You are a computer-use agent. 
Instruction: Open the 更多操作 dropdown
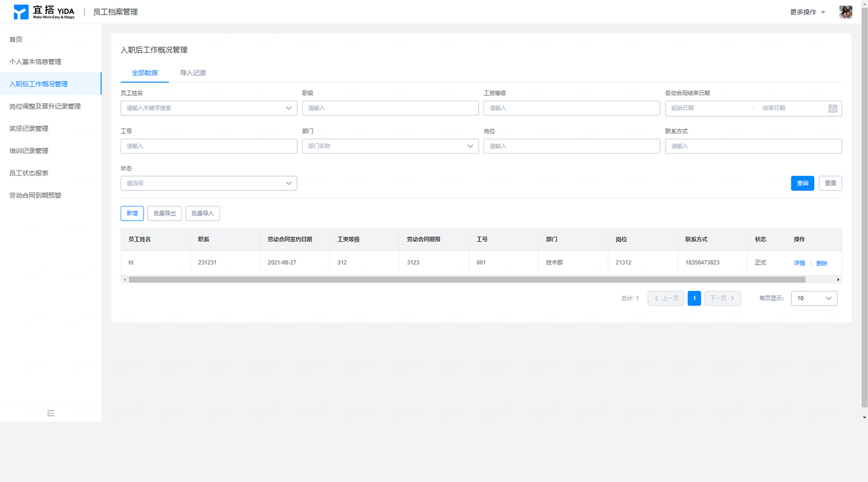click(808, 12)
